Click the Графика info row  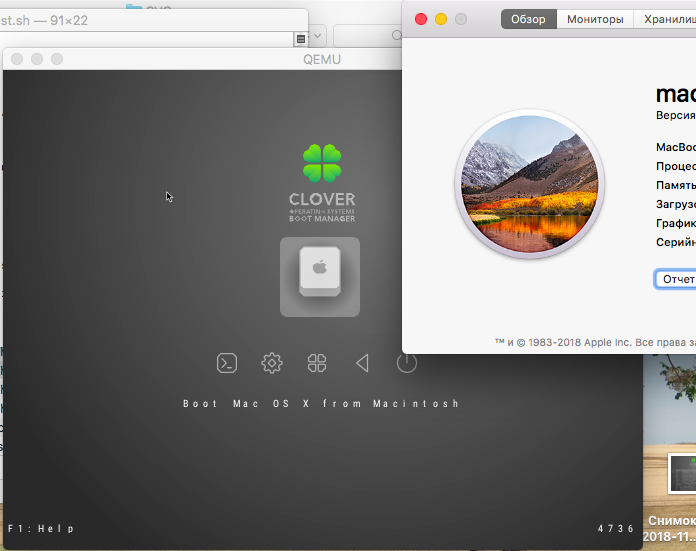(676, 223)
